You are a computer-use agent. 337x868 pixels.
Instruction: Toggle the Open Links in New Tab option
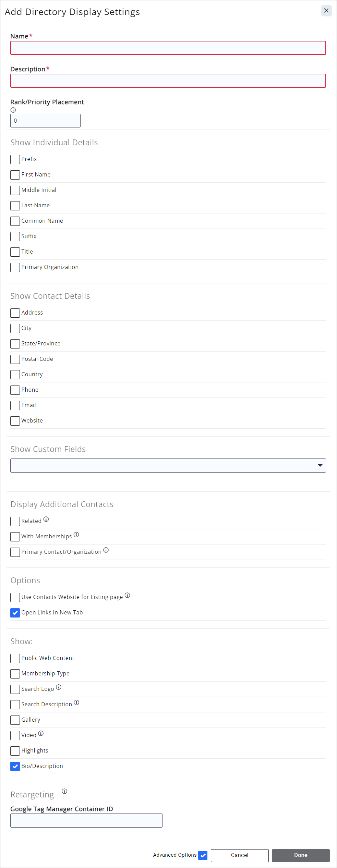point(15,613)
